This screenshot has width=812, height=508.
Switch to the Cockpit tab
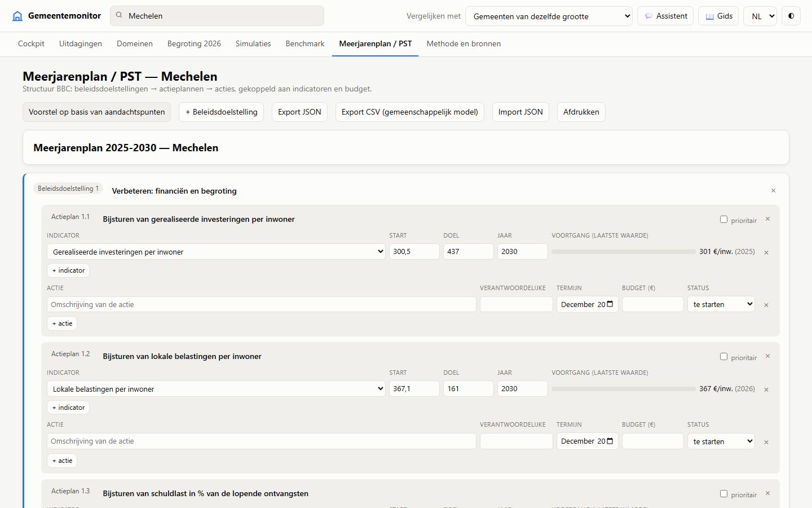[31, 44]
